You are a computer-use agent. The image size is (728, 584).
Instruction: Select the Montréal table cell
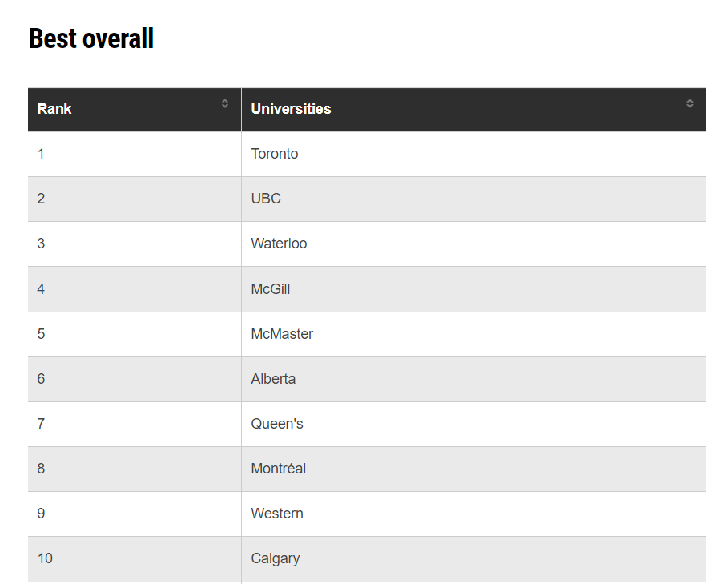point(474,469)
